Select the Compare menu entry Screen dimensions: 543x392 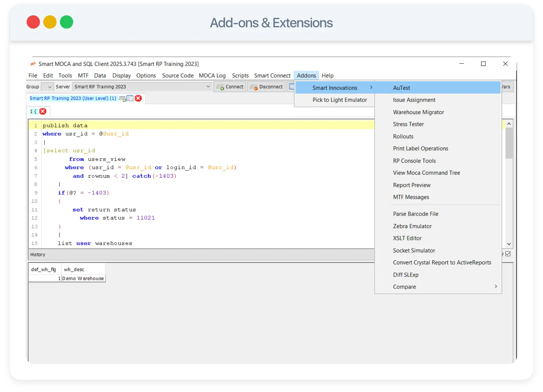click(438, 287)
